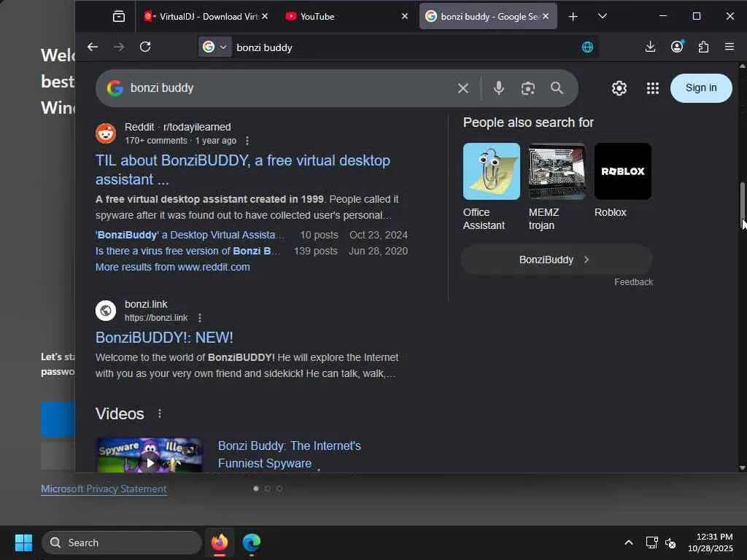The width and height of the screenshot is (747, 560).
Task: Open a new browser tab
Action: tap(573, 17)
